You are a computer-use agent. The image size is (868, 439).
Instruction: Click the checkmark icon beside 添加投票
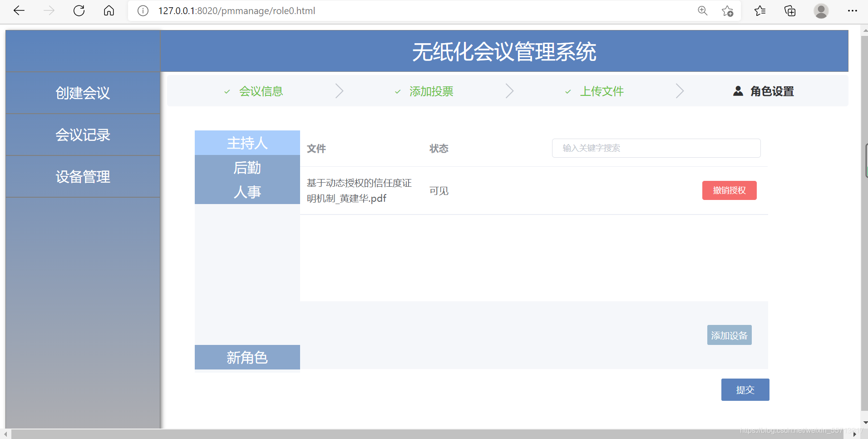398,91
